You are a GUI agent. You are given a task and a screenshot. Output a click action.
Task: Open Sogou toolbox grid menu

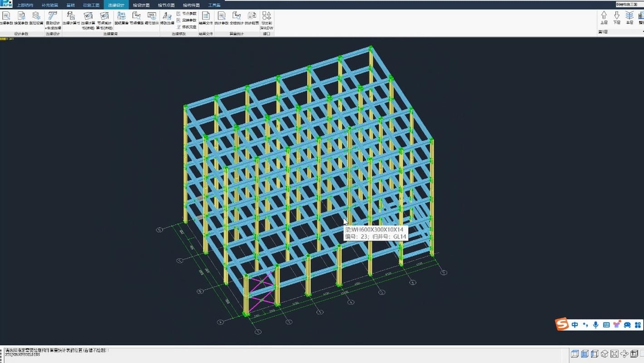click(x=637, y=324)
